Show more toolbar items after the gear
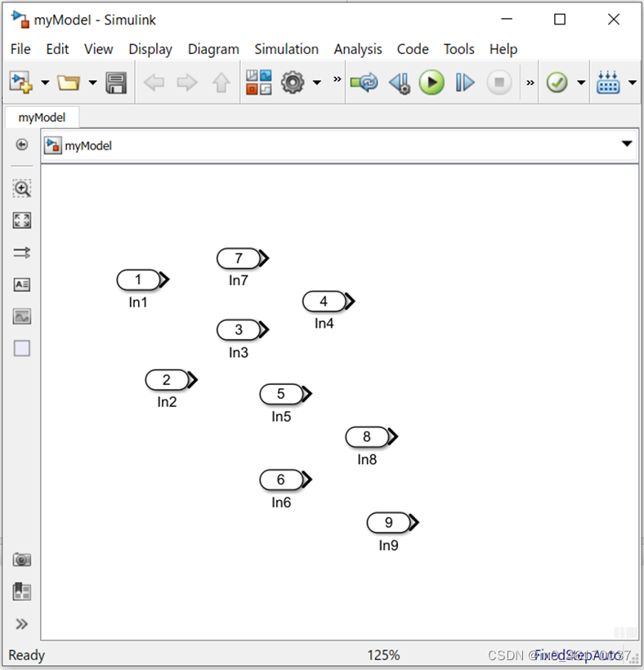Screen dimensions: 644x670 pyautogui.click(x=338, y=79)
